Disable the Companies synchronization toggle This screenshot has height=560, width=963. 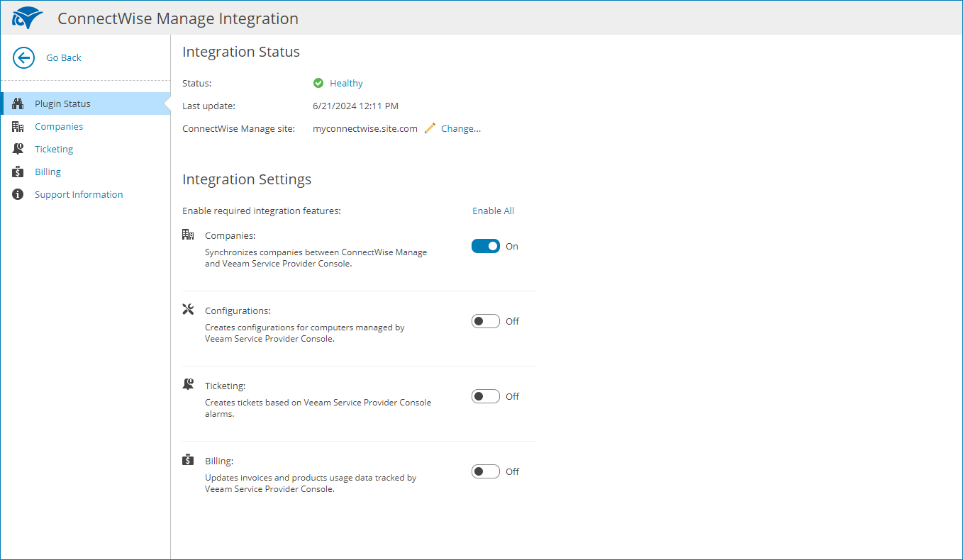[485, 245]
